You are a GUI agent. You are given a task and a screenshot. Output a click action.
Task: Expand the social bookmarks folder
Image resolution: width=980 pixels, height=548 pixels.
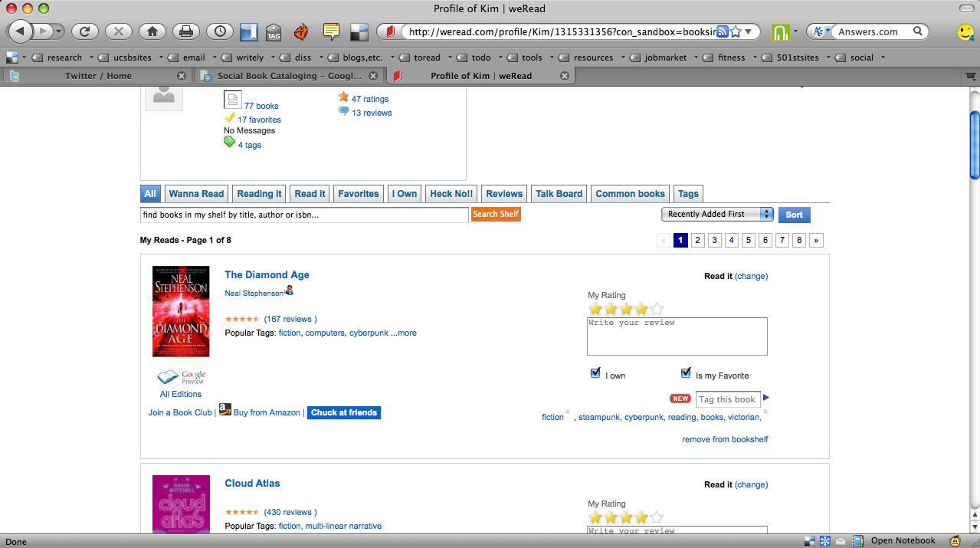(x=883, y=57)
